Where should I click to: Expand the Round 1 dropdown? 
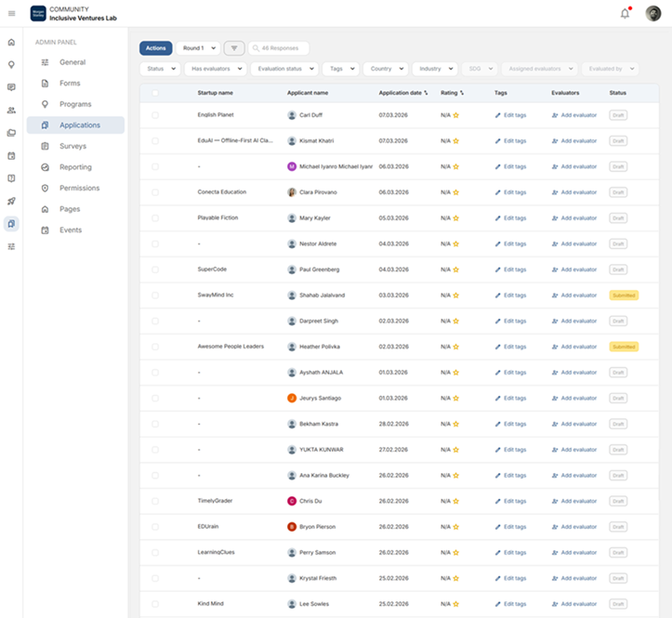pos(198,48)
